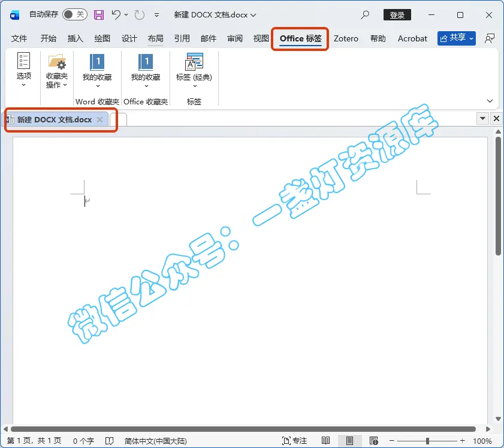Viewport: 504px width, 448px height.
Task: Click the vertical scrollbar up arrow
Action: pos(498,131)
